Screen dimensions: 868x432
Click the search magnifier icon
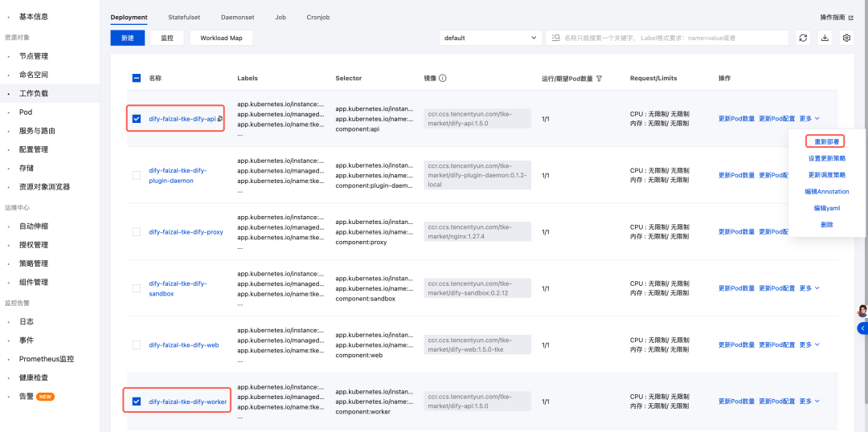click(556, 38)
